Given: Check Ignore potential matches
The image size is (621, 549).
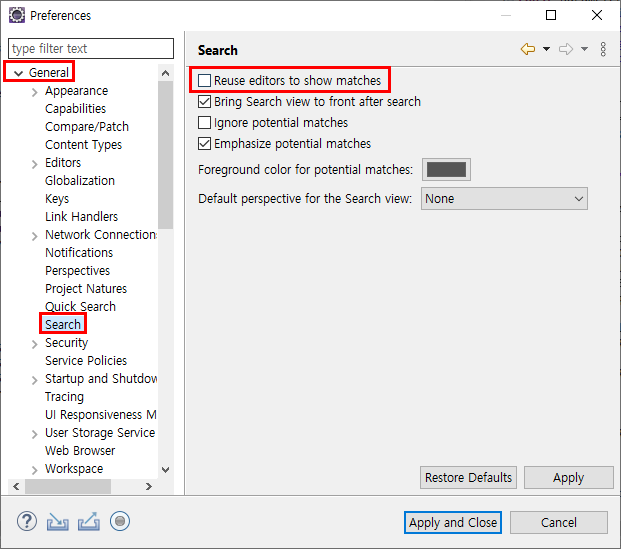Looking at the screenshot, I should tap(204, 122).
